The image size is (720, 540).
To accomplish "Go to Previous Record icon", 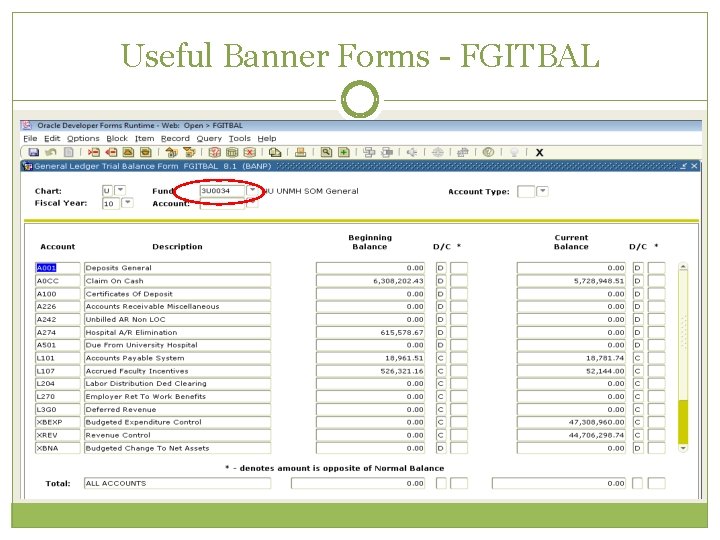I will (x=129, y=152).
